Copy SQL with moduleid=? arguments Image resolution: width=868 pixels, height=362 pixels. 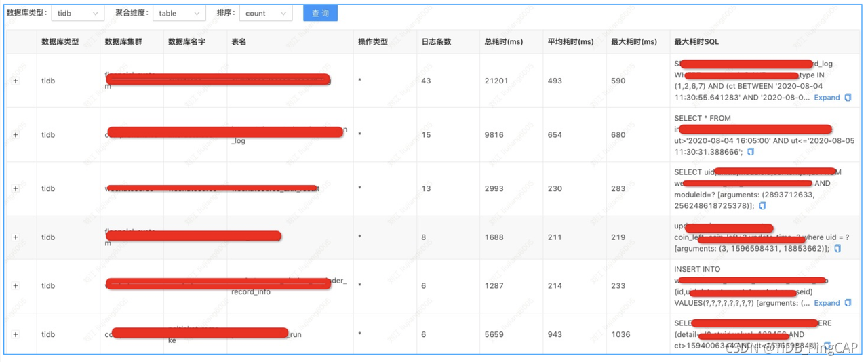(763, 206)
